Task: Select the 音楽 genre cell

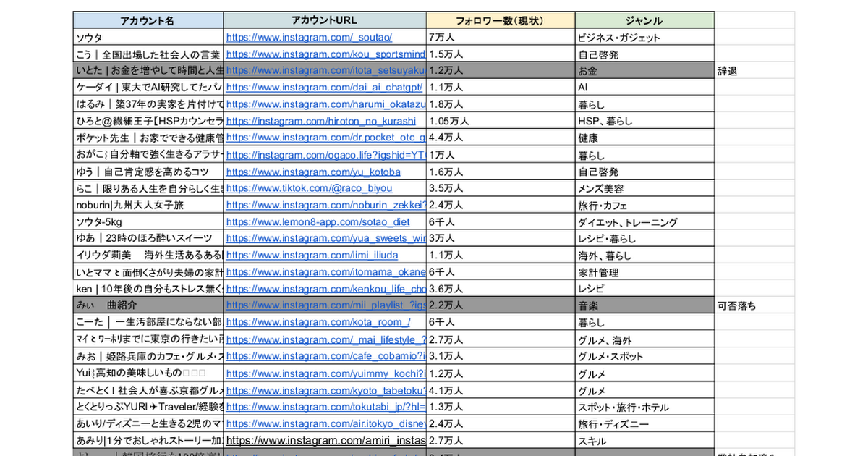Action: (x=644, y=305)
